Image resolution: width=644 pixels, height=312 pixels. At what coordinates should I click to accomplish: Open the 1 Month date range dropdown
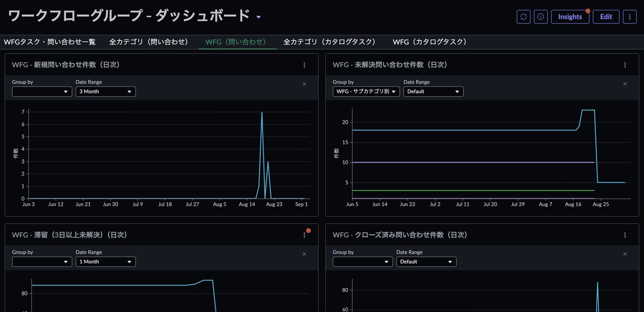coord(106,262)
